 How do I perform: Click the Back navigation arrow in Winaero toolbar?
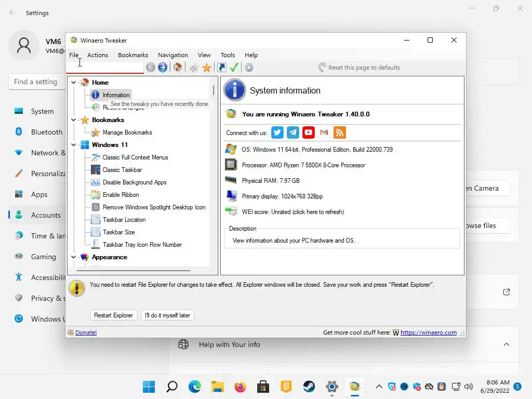click(151, 68)
